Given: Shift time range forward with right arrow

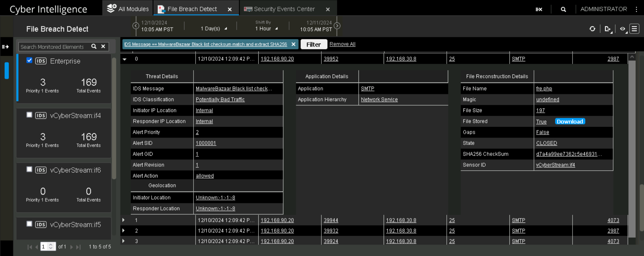Looking at the screenshot, I should 337,26.
